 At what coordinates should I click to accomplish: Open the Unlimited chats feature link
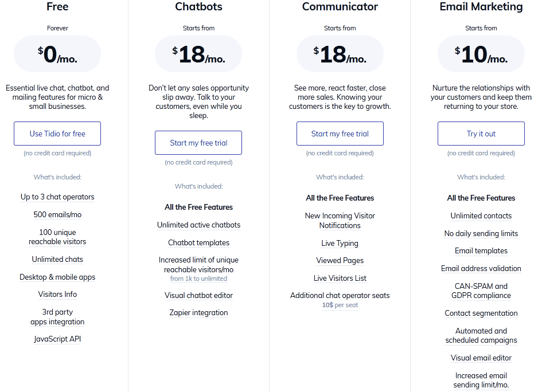(57, 259)
